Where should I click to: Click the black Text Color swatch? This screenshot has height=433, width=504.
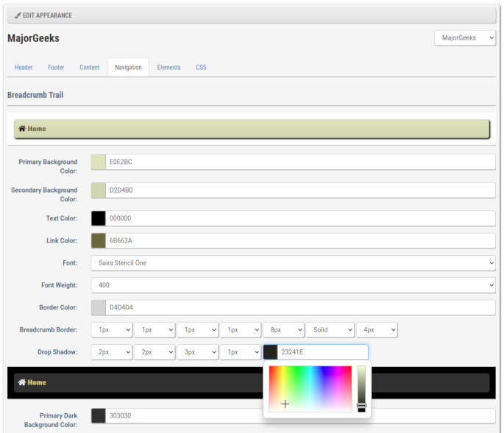[x=99, y=218]
